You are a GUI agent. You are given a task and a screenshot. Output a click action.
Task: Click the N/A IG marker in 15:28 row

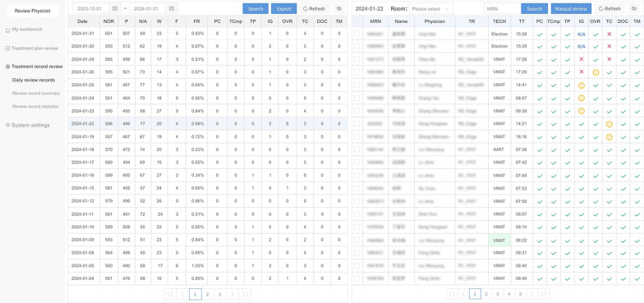(582, 34)
